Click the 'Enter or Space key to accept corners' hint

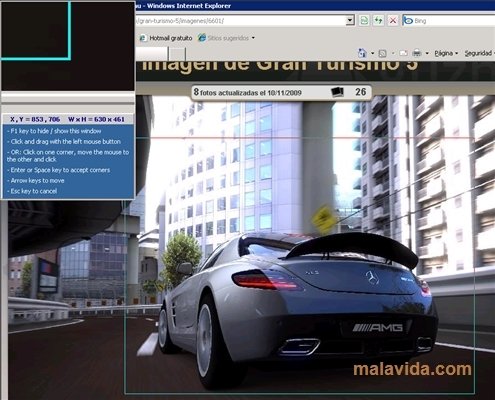click(59, 170)
